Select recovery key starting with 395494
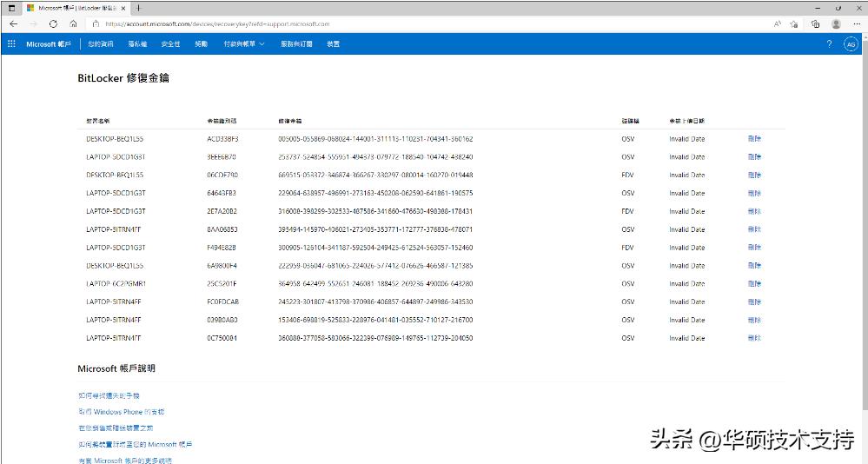Viewport: 868px width, 464px height. 375,229
